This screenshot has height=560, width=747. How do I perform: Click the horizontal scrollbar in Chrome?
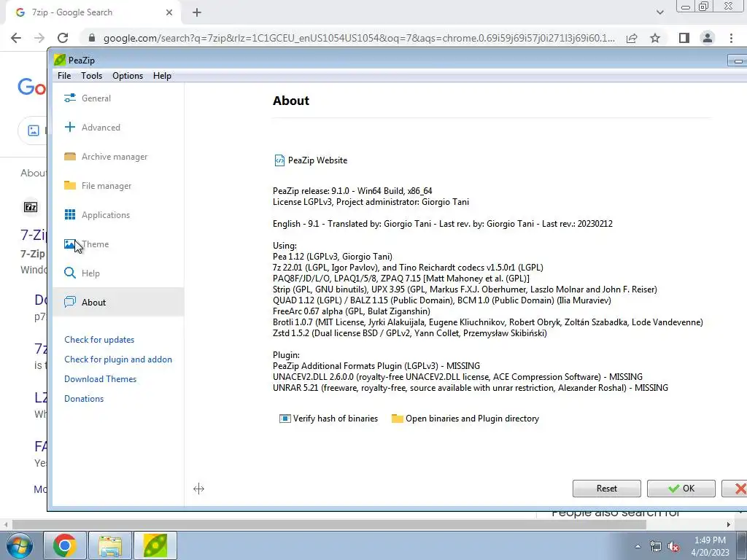click(x=329, y=524)
